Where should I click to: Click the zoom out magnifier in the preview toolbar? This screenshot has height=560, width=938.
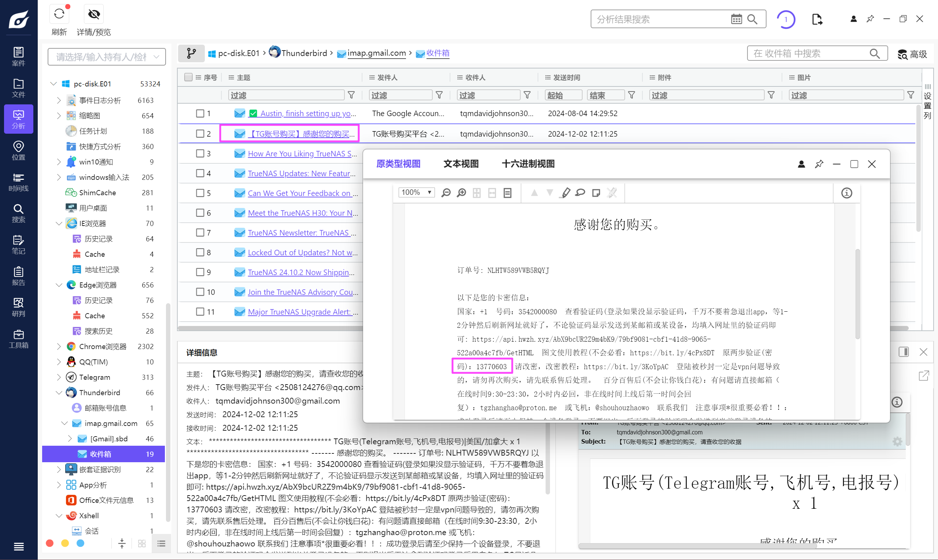point(446,193)
